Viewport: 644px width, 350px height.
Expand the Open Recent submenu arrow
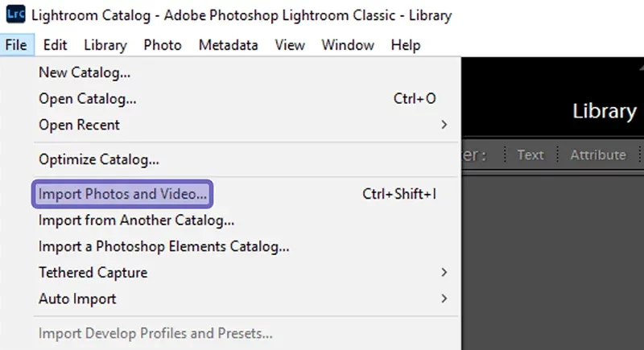[x=444, y=125]
